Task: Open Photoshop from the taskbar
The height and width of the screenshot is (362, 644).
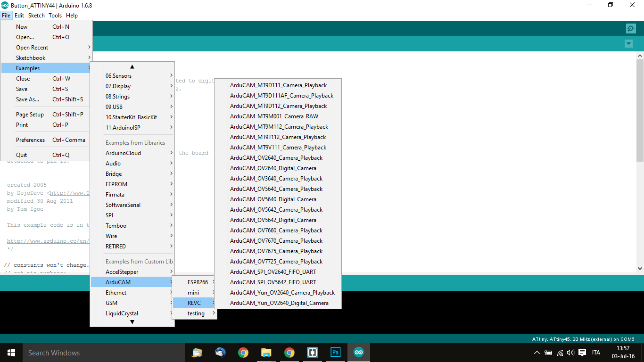Action: [x=336, y=353]
